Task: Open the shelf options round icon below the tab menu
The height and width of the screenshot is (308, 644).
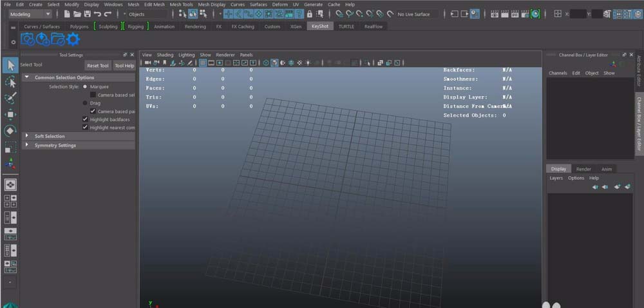Action: [x=13, y=42]
